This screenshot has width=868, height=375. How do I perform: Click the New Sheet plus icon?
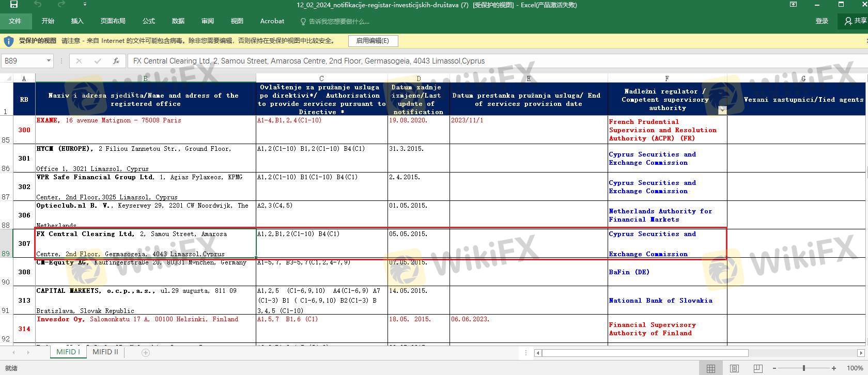click(x=146, y=353)
